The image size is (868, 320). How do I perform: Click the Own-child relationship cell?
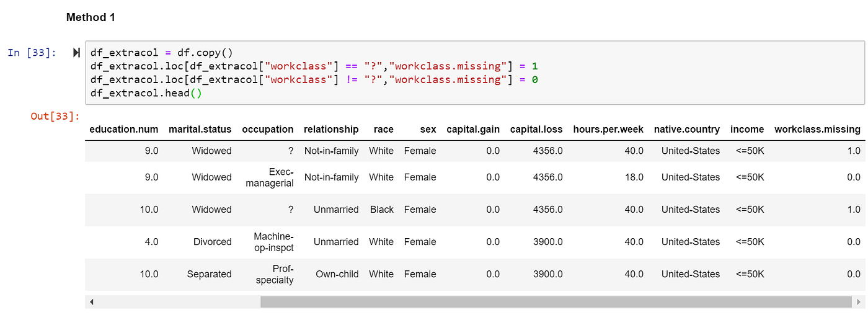point(337,274)
